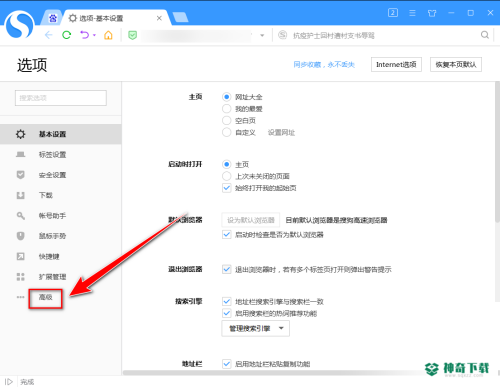Expand the 管理搜索引擎 dropdown
This screenshot has height=387, width=500.
pos(256,329)
